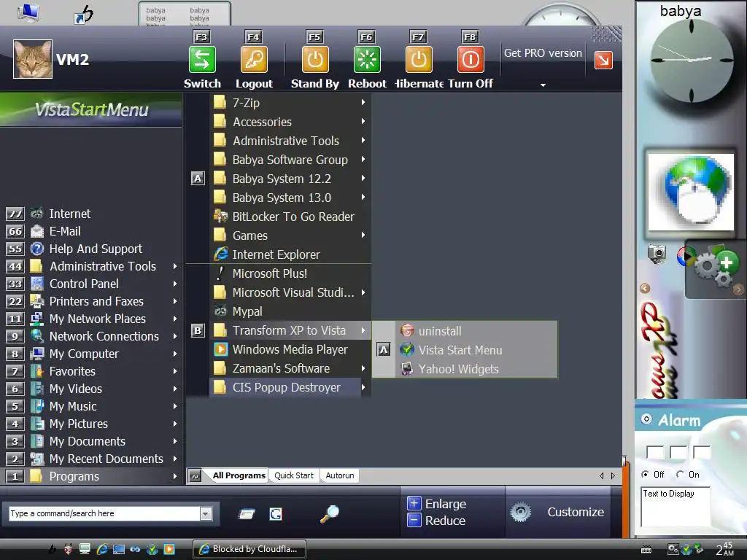Click the blue G icon in bottom bar
Image resolution: width=747 pixels, height=560 pixels.
tap(276, 514)
